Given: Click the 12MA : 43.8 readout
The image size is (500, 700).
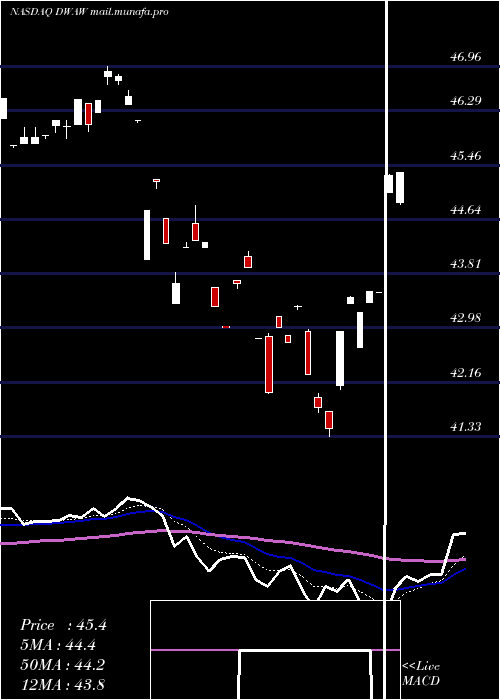Looking at the screenshot, I should click(63, 684).
